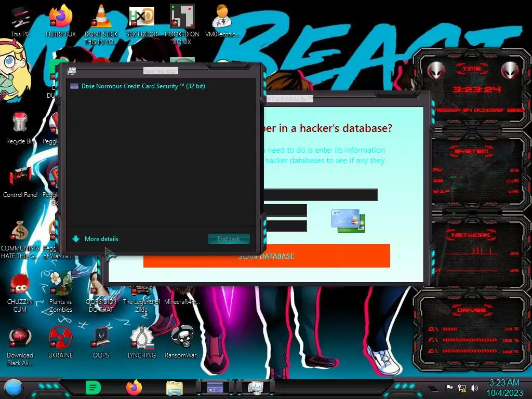Click the SYSTEM gadget header
Image resolution: width=532 pixels, height=399 pixels.
tap(472, 151)
